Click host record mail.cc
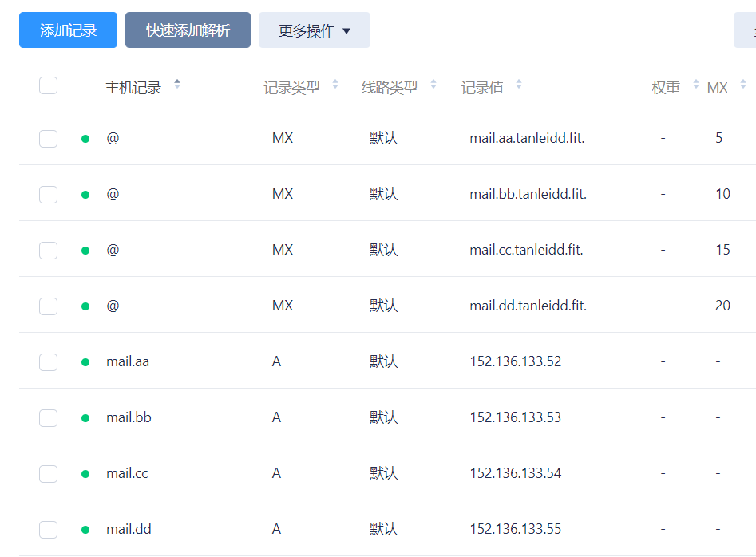The image size is (756, 557). pyautogui.click(x=127, y=474)
